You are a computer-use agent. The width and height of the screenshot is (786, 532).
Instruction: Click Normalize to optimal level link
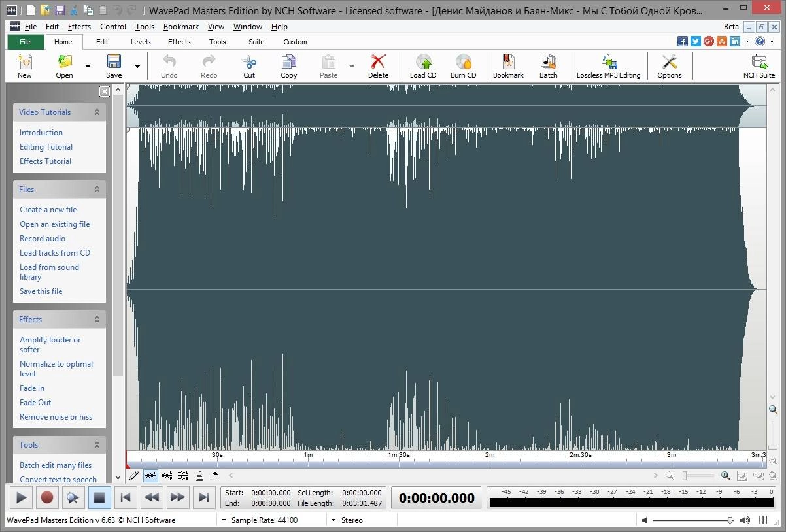pos(56,369)
